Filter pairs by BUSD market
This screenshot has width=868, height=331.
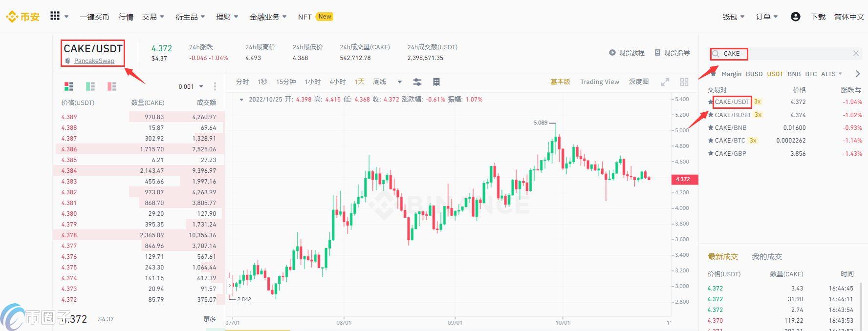click(x=754, y=74)
